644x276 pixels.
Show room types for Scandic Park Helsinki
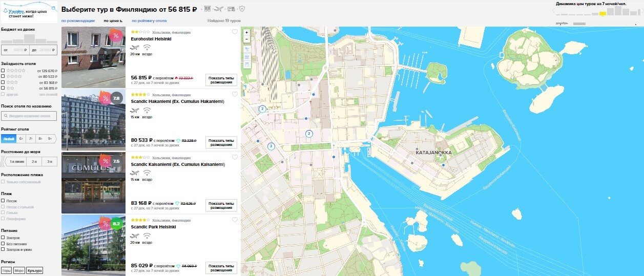(x=221, y=268)
